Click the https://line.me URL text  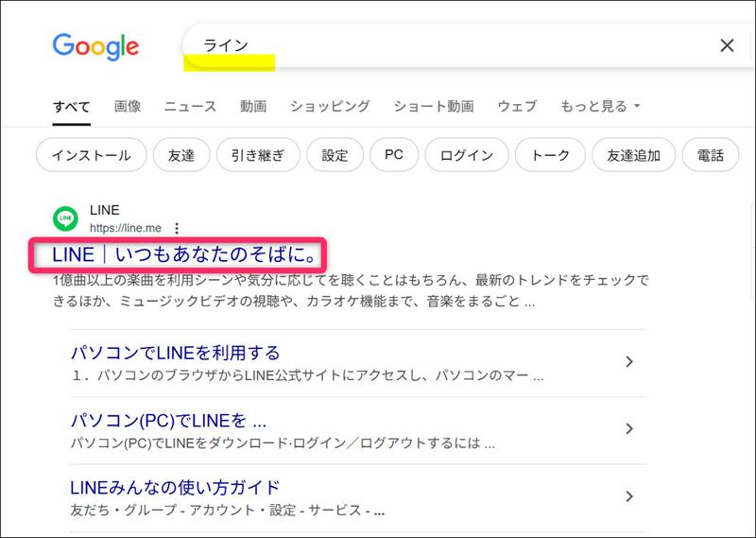click(x=126, y=228)
